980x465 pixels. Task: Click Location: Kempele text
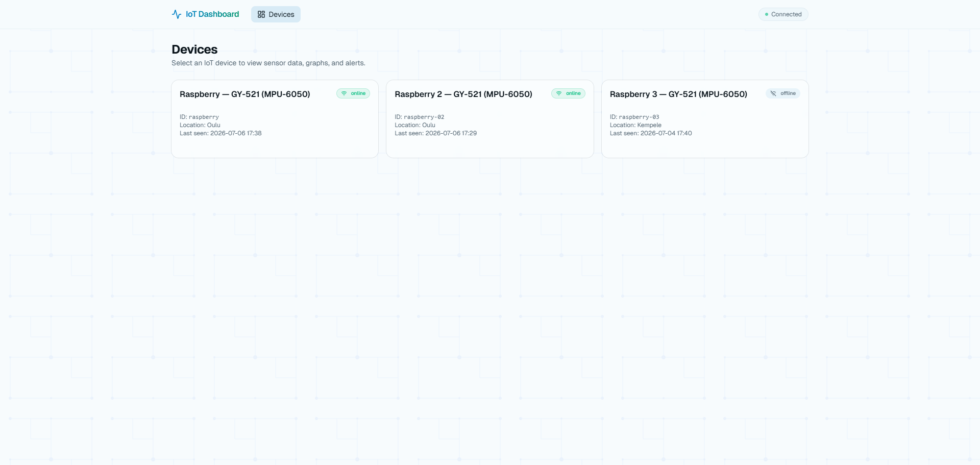[x=635, y=125]
